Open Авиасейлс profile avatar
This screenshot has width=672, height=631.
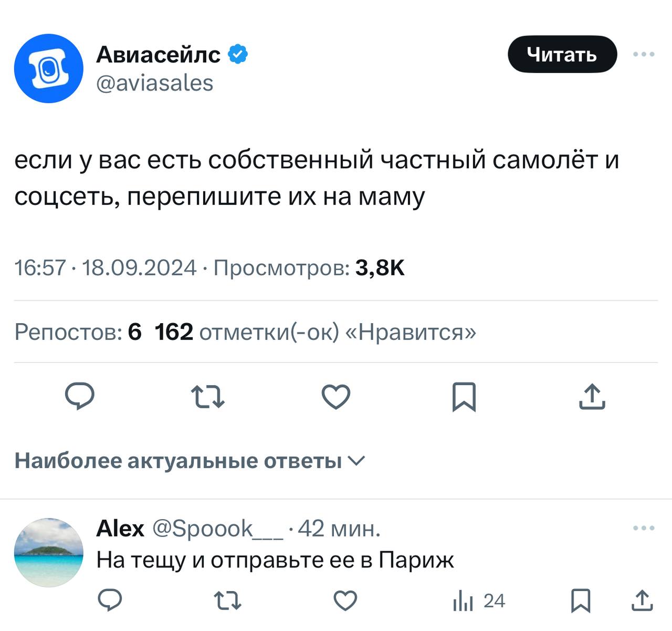point(48,68)
